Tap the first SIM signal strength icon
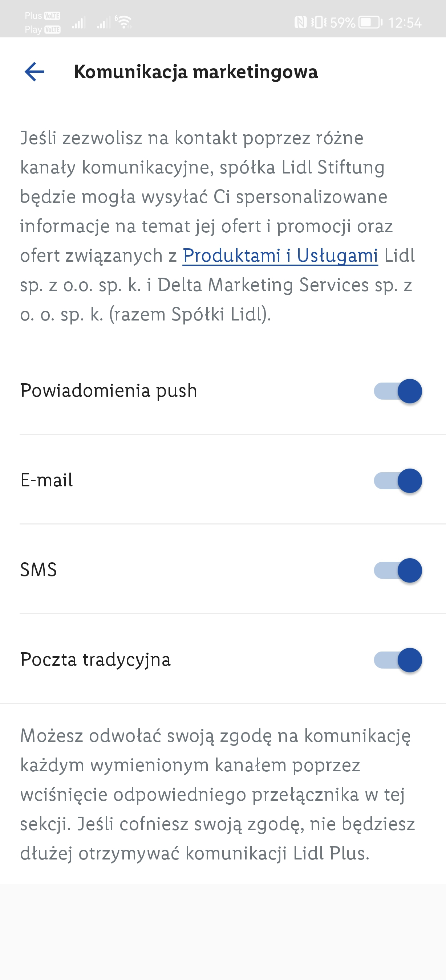The image size is (446, 980). pos(78,24)
